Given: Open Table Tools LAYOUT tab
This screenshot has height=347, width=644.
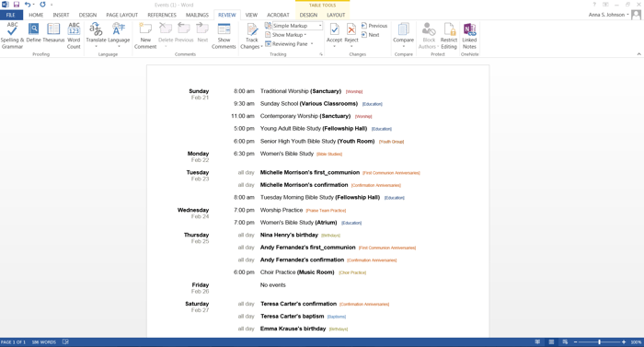Looking at the screenshot, I should point(336,15).
